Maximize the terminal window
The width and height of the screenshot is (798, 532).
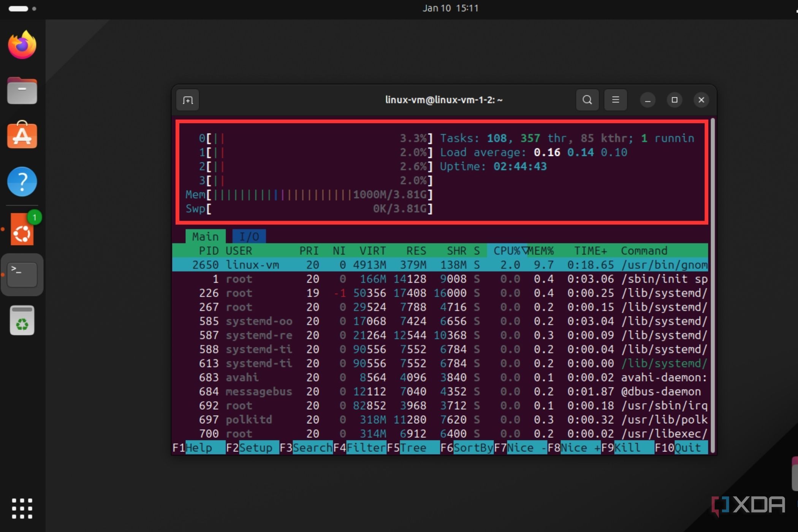[x=674, y=100]
